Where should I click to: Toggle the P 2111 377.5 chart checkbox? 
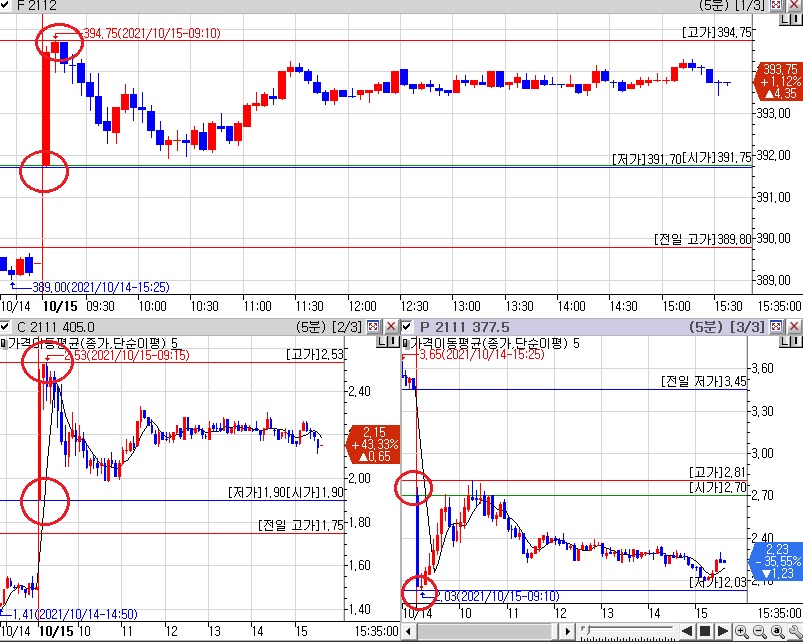[407, 326]
